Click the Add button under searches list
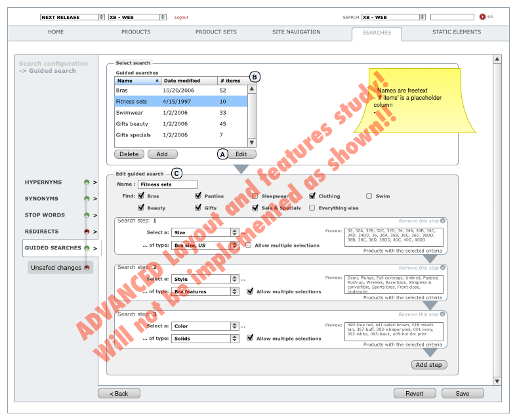 pyautogui.click(x=162, y=154)
